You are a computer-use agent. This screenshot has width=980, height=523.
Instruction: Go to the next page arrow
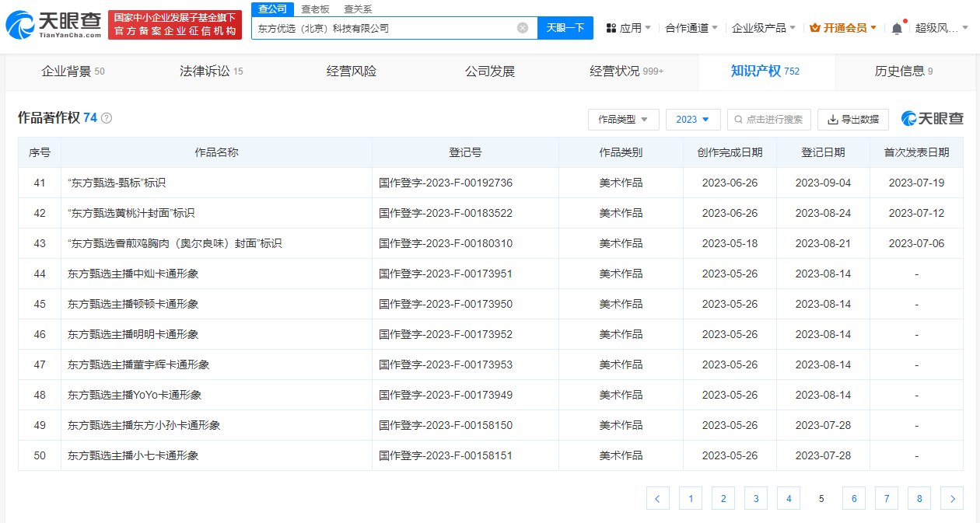tap(952, 498)
